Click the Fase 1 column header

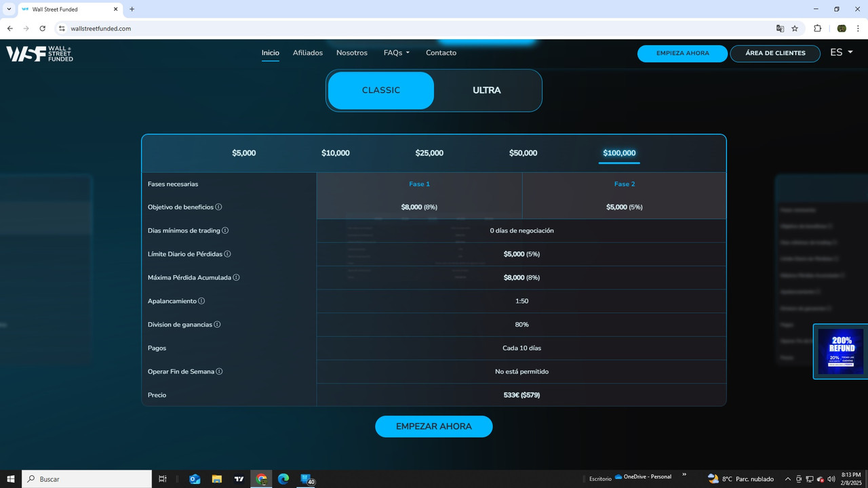419,184
